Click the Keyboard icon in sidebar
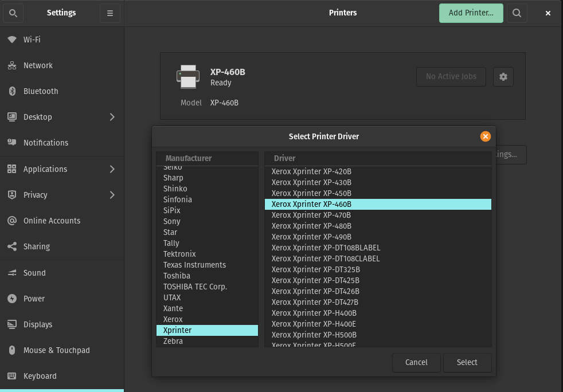 click(12, 376)
